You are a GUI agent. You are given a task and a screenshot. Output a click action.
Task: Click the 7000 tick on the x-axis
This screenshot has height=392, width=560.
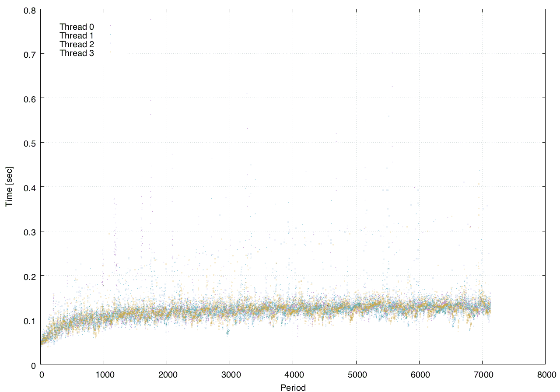[x=482, y=374]
